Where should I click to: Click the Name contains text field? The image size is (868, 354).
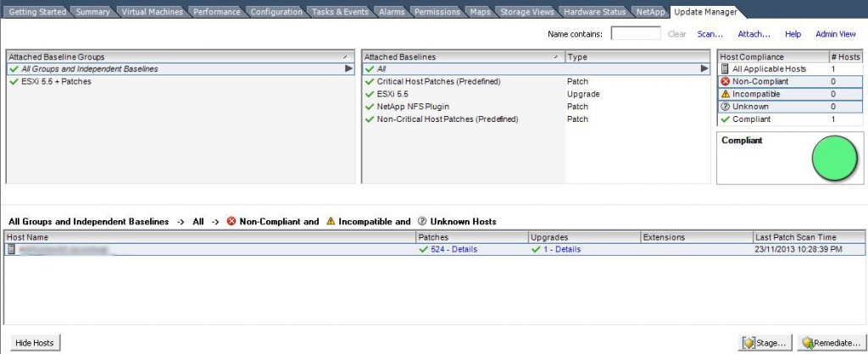click(636, 34)
